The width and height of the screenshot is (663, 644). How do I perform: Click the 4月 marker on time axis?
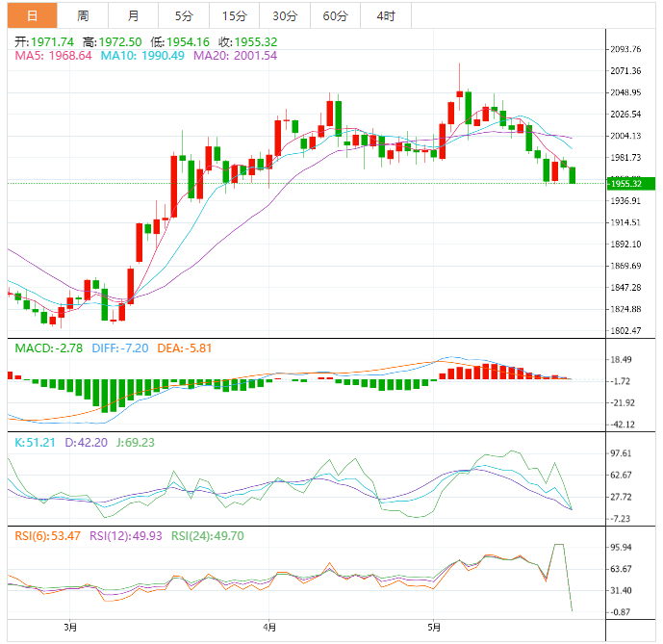(270, 629)
